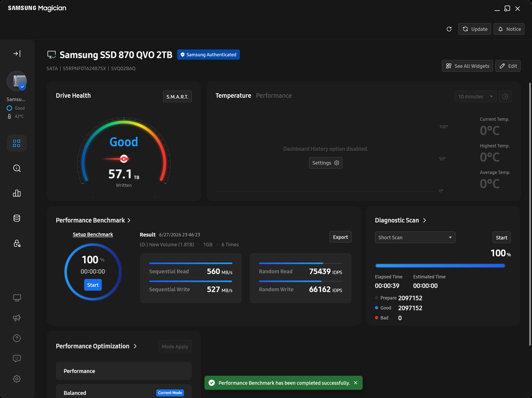Expand the sidebar with the arrow icon
This screenshot has height=398, width=532.
click(x=17, y=54)
